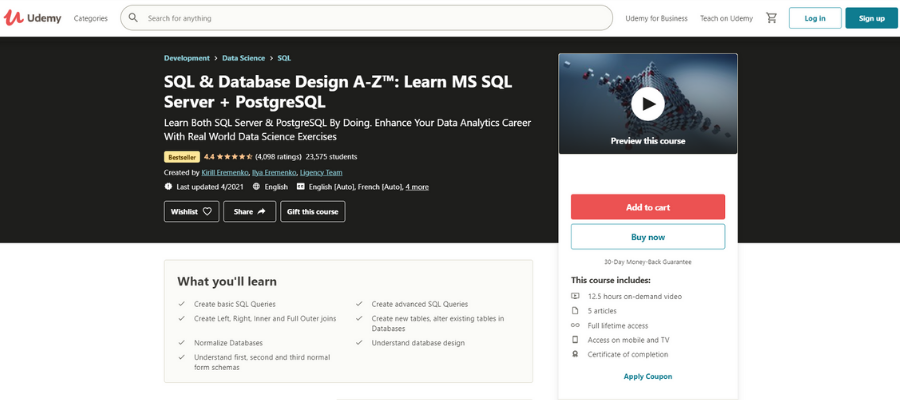Click the Add to cart button

coord(647,207)
